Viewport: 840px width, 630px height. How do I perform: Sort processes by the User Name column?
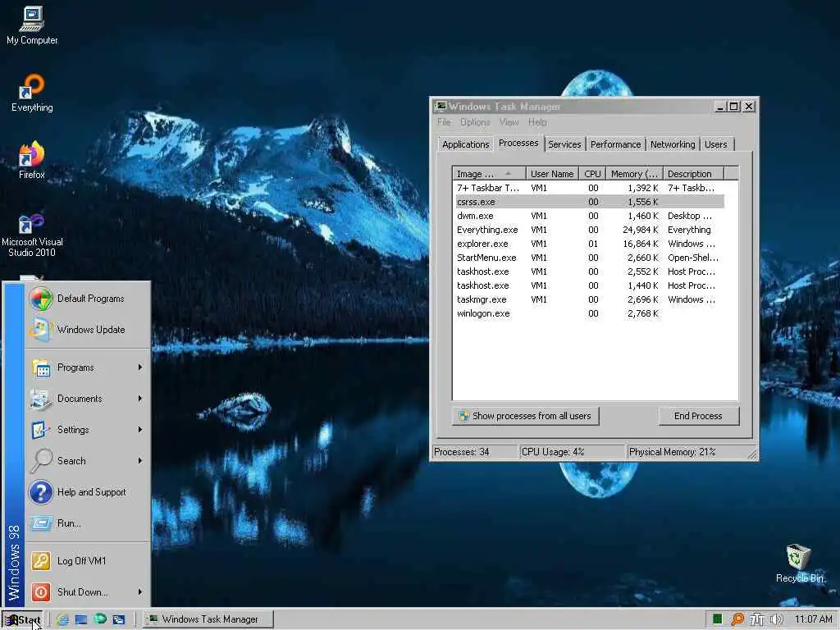pos(552,174)
